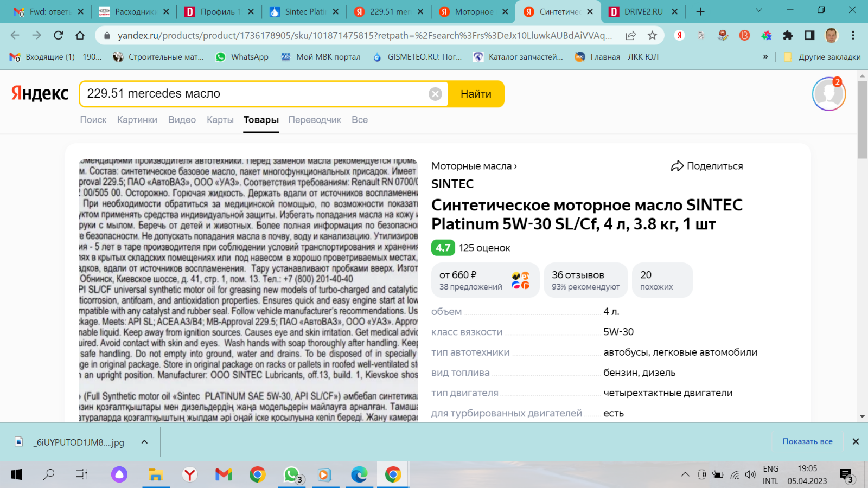Open Chrome profile avatar in toolbar

[x=831, y=35]
